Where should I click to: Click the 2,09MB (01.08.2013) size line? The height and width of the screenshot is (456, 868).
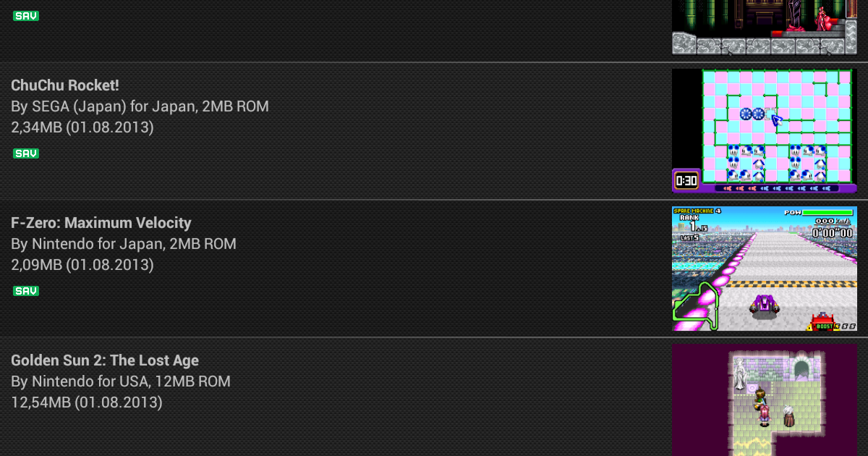(82, 265)
